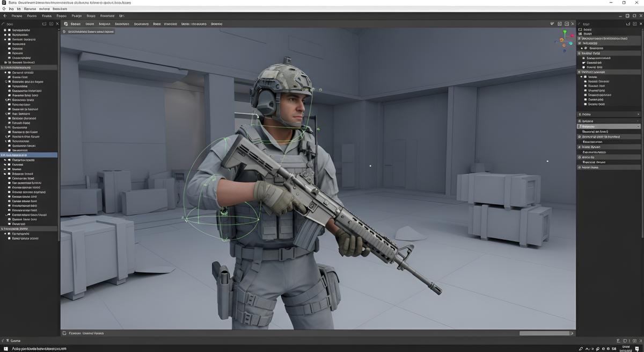Click the search icon in the hierarchy panel
Image resolution: width=644 pixels, height=352 pixels.
coord(3,24)
